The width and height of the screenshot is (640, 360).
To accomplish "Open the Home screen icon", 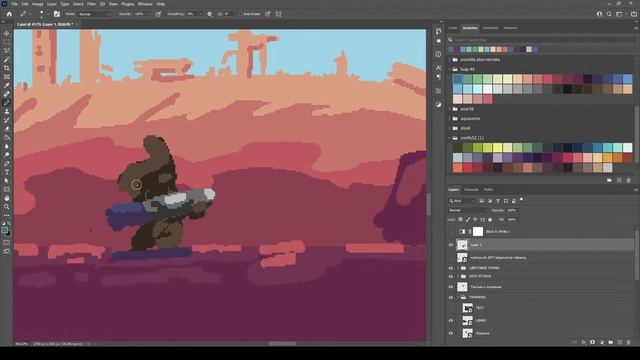I will 9,14.
